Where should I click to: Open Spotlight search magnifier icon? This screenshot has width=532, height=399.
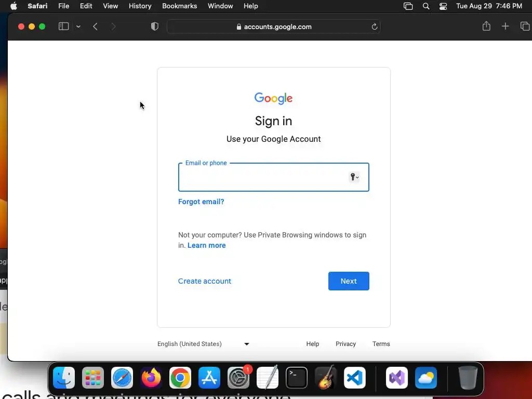coord(426,6)
